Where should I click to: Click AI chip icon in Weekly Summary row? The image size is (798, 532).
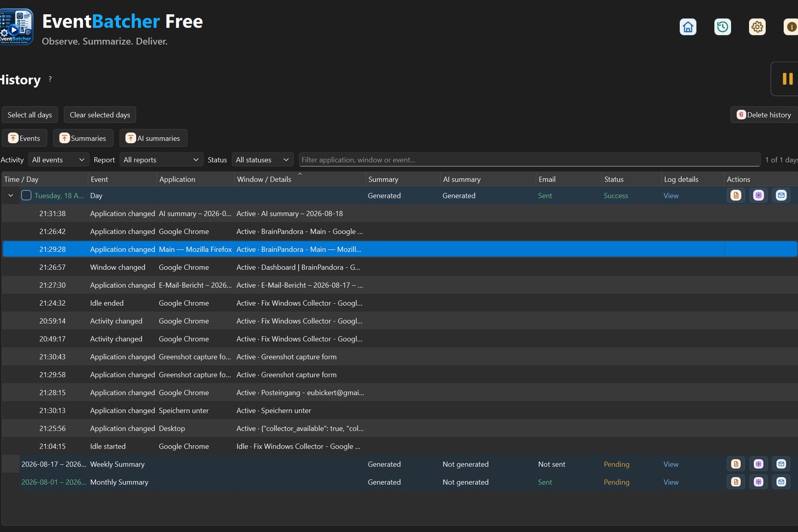coord(759,464)
